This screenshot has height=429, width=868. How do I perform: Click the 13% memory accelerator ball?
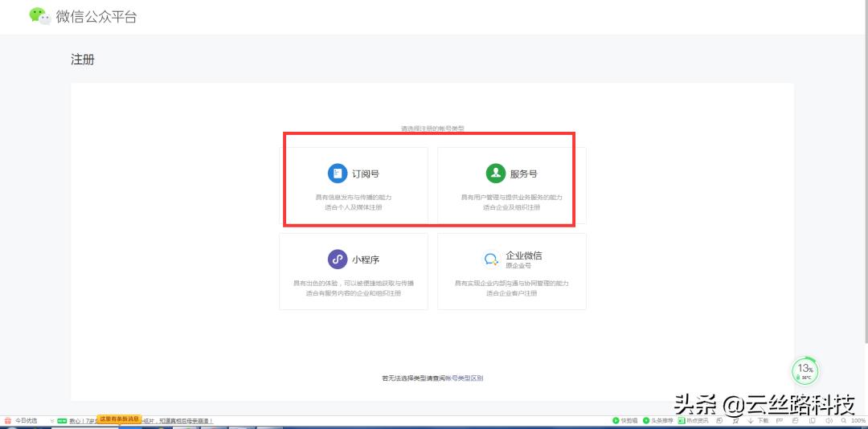(x=805, y=370)
